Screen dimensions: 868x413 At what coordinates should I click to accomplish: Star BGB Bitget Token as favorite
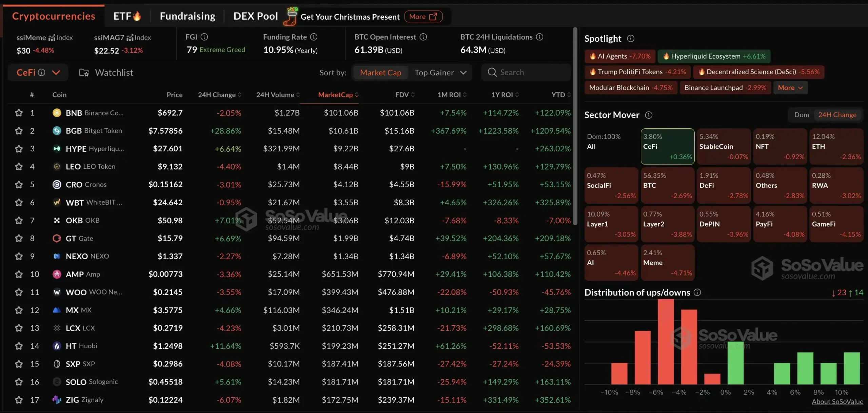(19, 131)
